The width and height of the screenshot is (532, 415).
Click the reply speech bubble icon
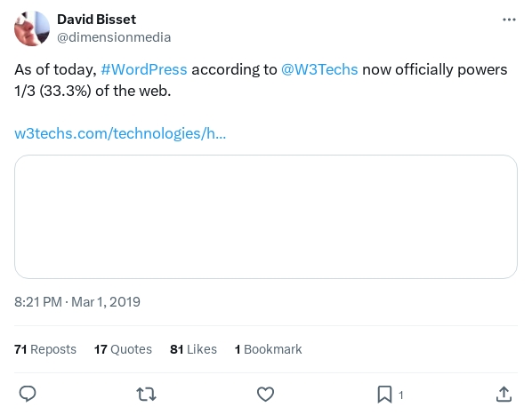[x=28, y=394]
